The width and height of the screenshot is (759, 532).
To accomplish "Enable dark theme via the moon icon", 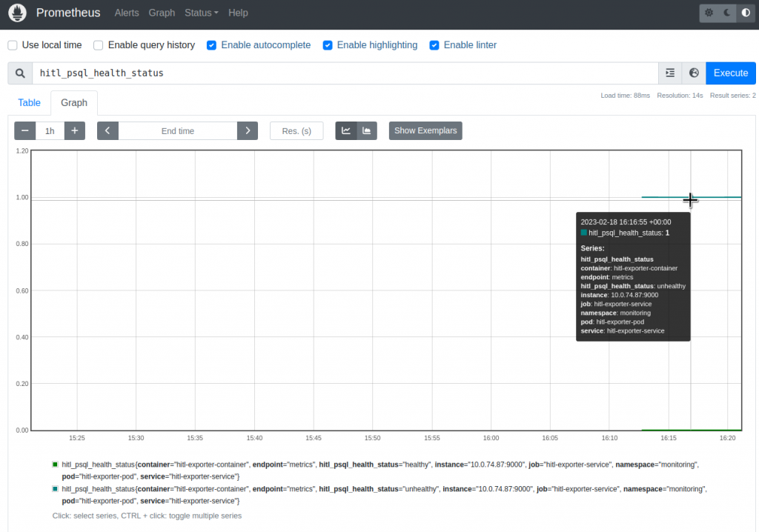I will tap(726, 13).
